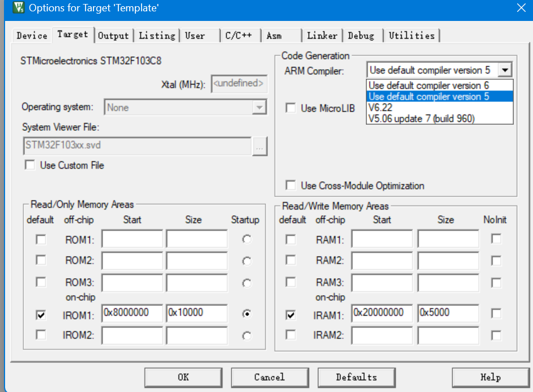Image resolution: width=533 pixels, height=392 pixels.
Task: Restore settings with Defaults button
Action: [357, 377]
